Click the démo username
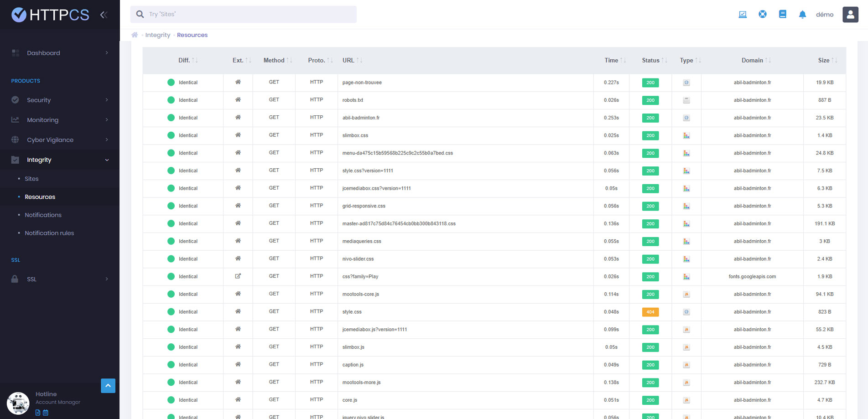Viewport: 868px width, 419px height. pos(825,15)
